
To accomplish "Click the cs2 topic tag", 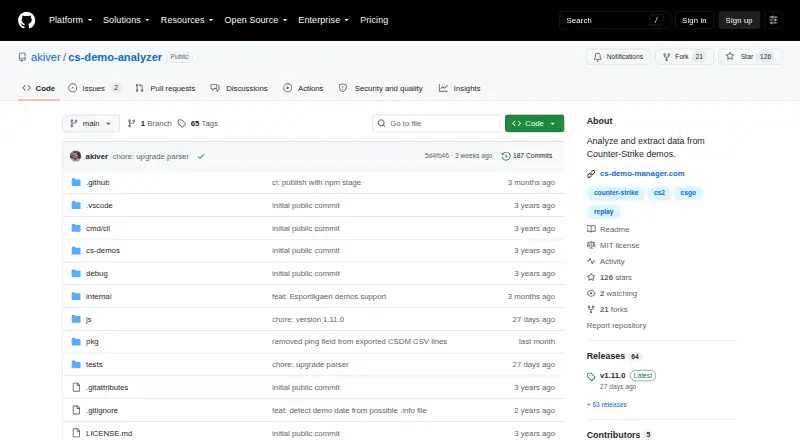I will [659, 193].
